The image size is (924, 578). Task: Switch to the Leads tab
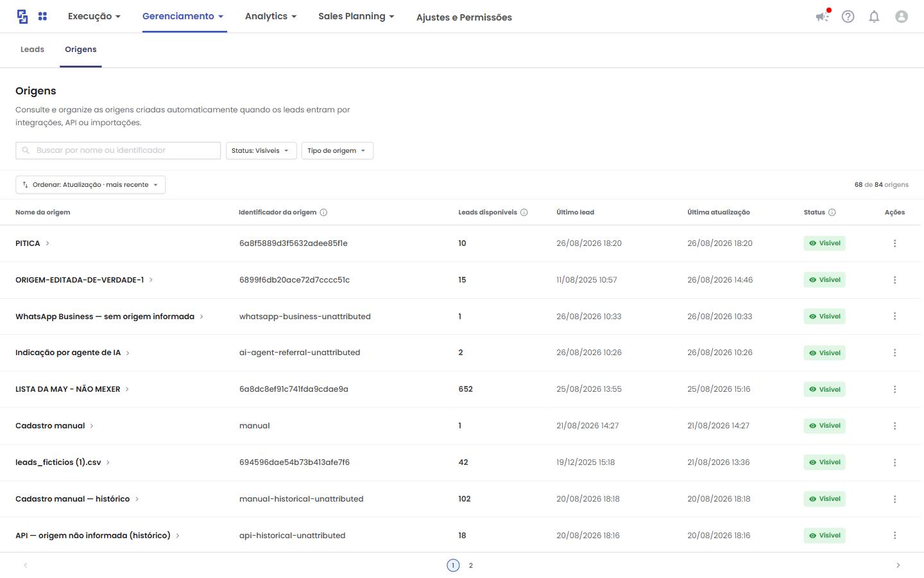click(x=32, y=49)
